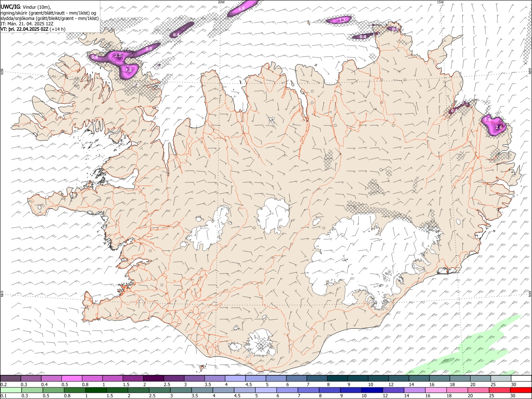Click the 'IT: Mán. 21. 04. 2025 12Z' line

[x=27, y=24]
